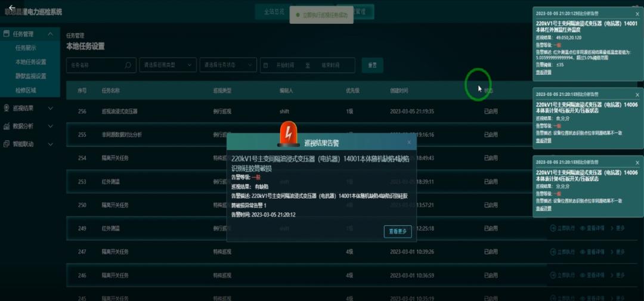Click the 任务管理 sidebar icon
644x301 pixels.
click(7, 34)
